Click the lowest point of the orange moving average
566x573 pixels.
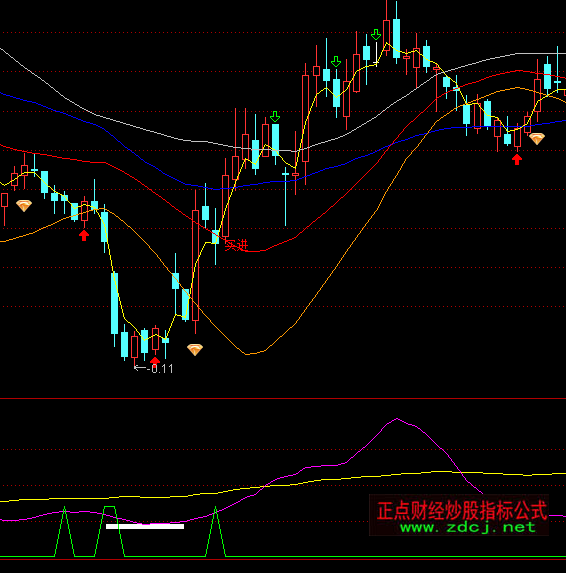pyautogui.click(x=247, y=354)
